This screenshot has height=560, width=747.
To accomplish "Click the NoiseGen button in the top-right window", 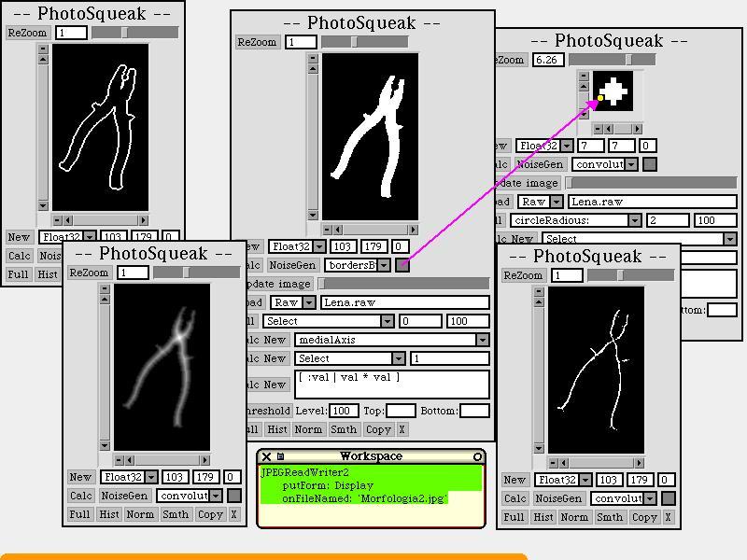I will tap(541, 164).
